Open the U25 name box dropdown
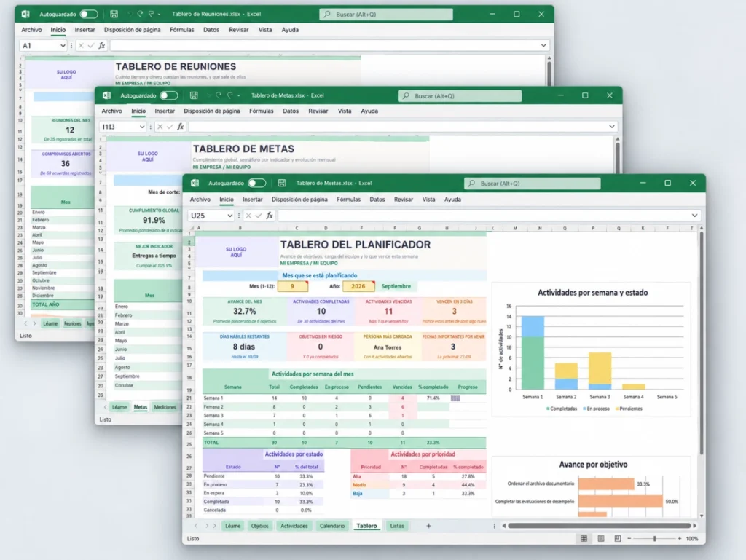The image size is (746, 560). (x=229, y=216)
